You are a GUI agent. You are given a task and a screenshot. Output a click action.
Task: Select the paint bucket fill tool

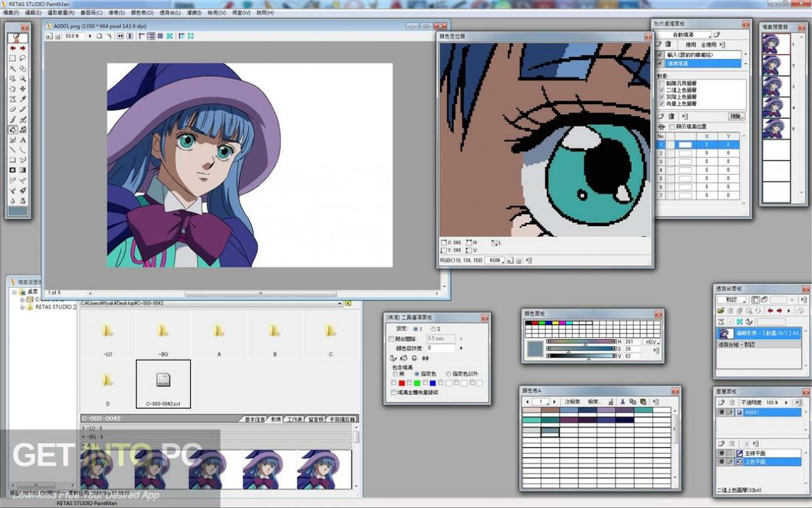pyautogui.click(x=12, y=129)
